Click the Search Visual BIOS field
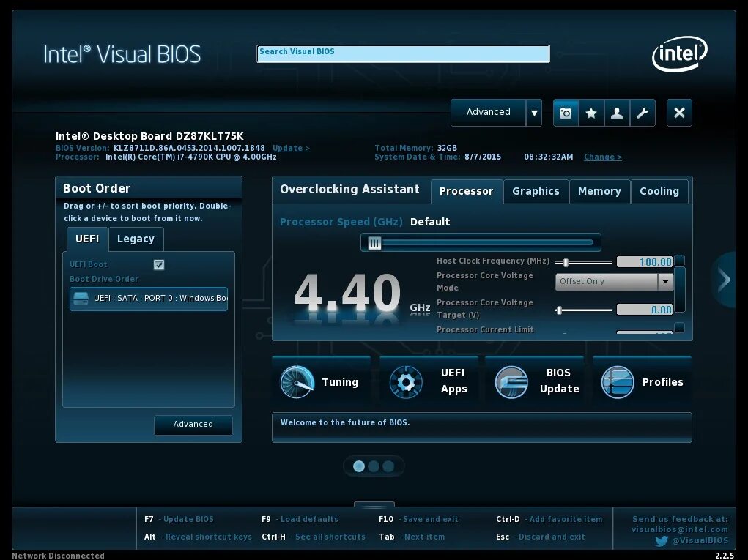Screen dimensions: 748x560 pos(403,54)
